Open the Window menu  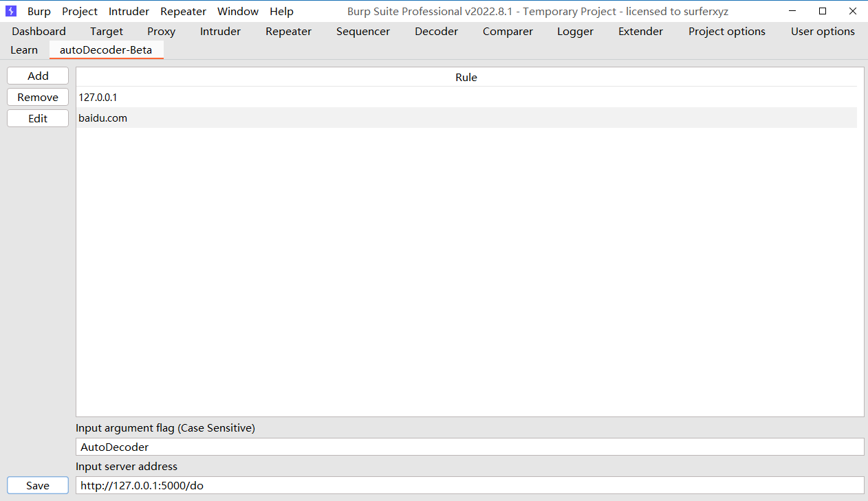point(238,11)
